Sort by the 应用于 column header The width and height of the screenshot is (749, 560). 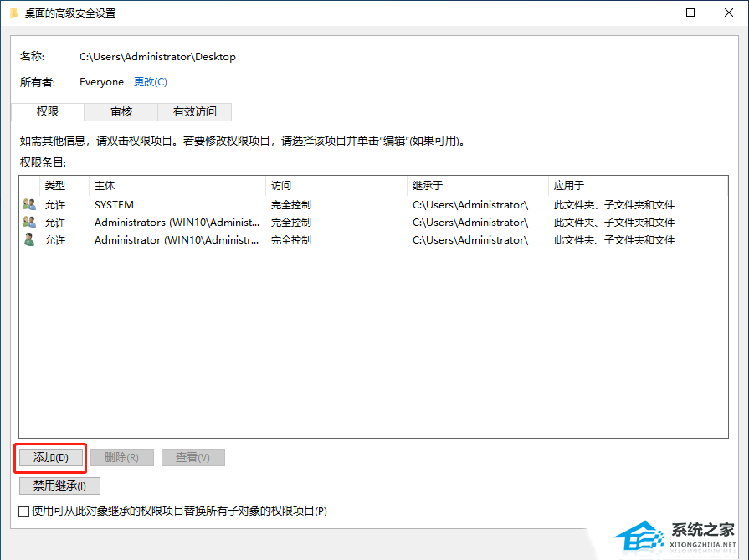tap(639, 185)
